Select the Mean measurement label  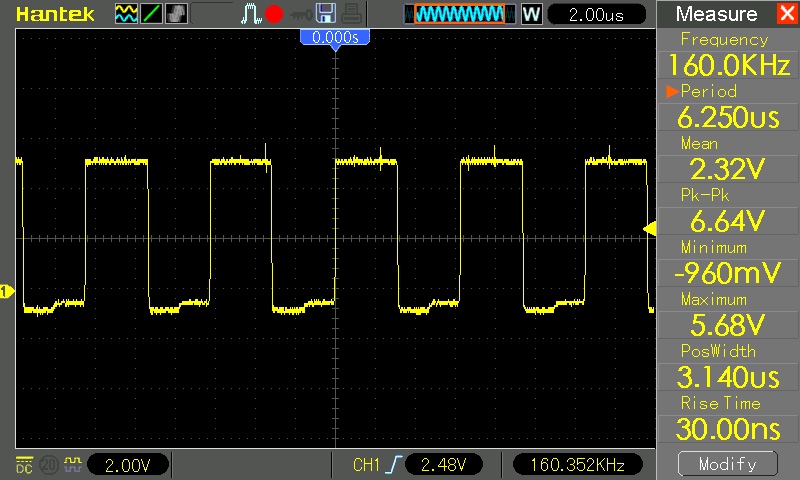(x=699, y=144)
